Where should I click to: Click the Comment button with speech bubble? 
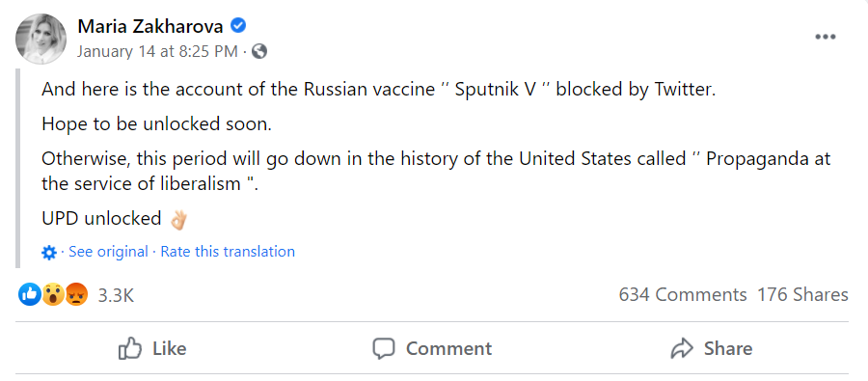[432, 348]
